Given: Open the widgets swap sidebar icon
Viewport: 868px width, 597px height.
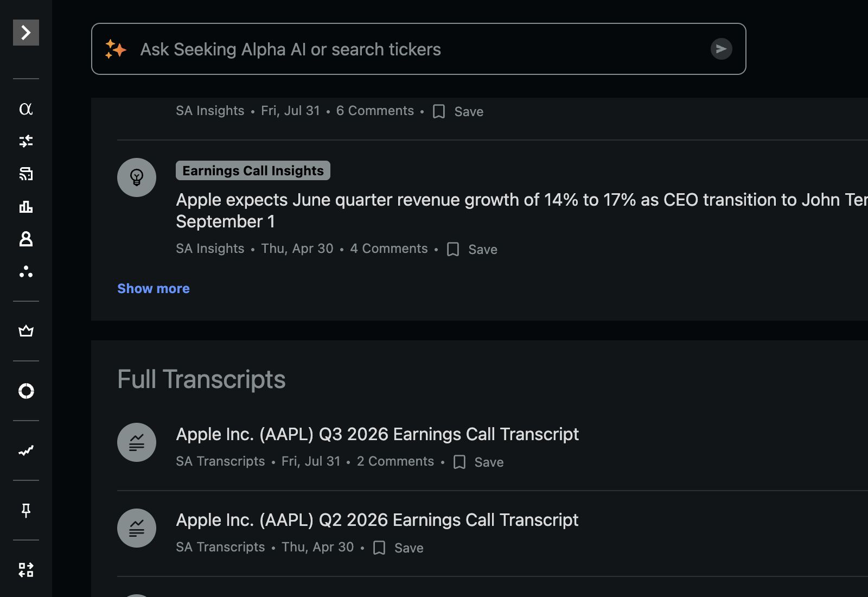Looking at the screenshot, I should click(x=26, y=570).
